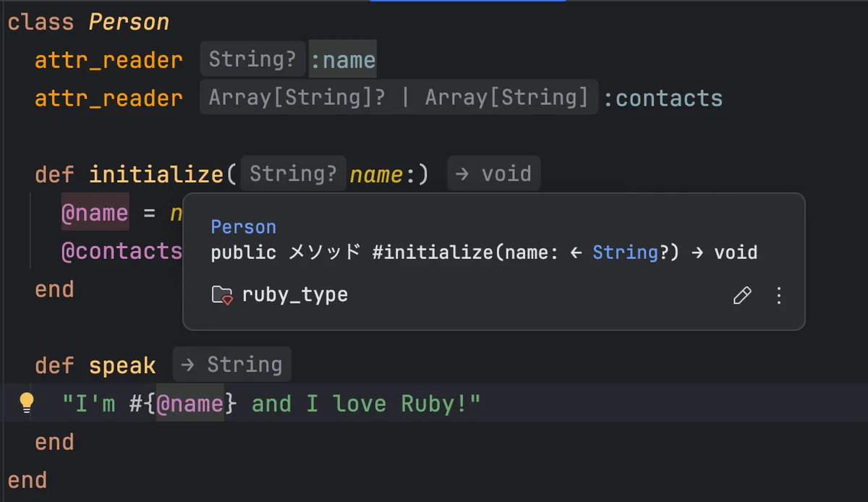
Task: Click the def keyword before speak
Action: click(54, 365)
